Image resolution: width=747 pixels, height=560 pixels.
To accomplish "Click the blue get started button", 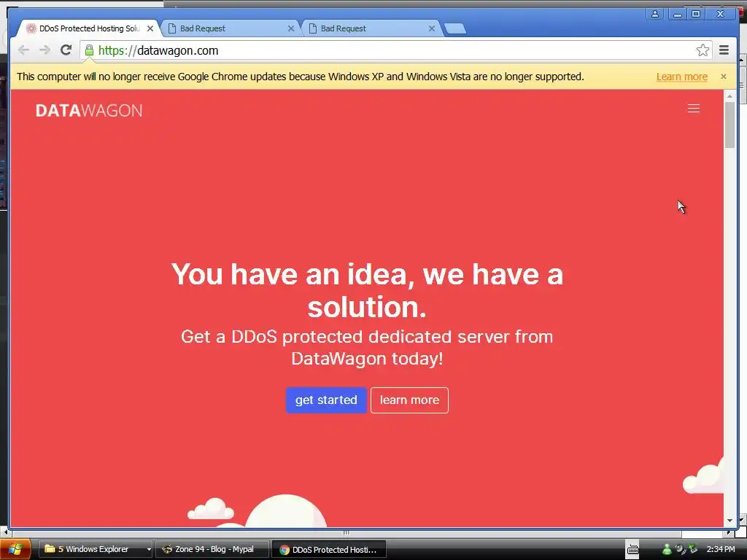I will (326, 400).
